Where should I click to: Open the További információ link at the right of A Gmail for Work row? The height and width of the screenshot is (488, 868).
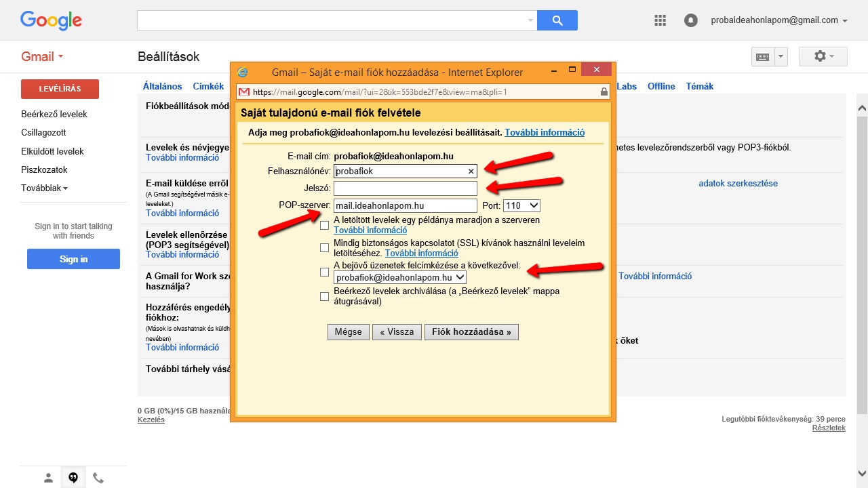[655, 277]
